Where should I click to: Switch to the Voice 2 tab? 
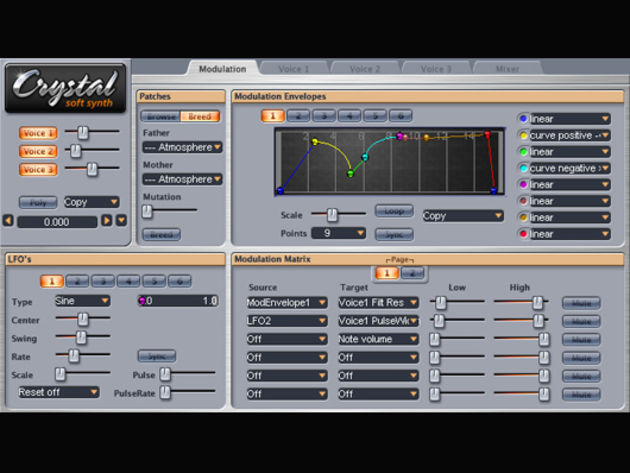[x=365, y=69]
